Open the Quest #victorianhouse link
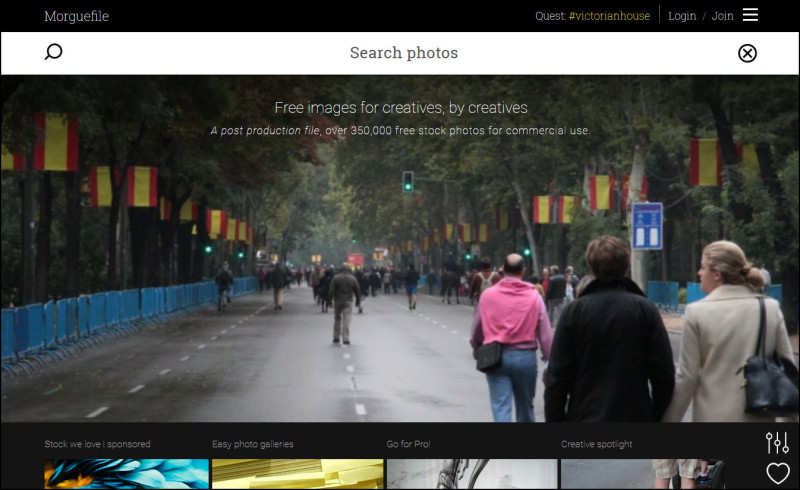The width and height of the screenshot is (800, 490). click(x=592, y=16)
